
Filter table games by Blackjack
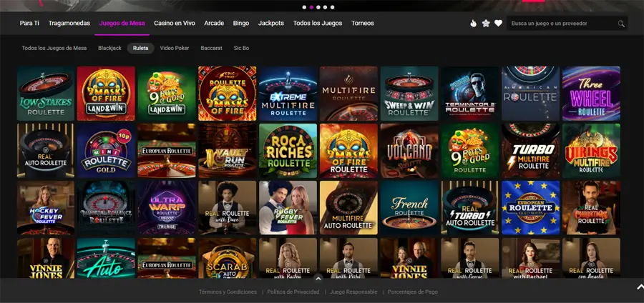pyautogui.click(x=109, y=48)
